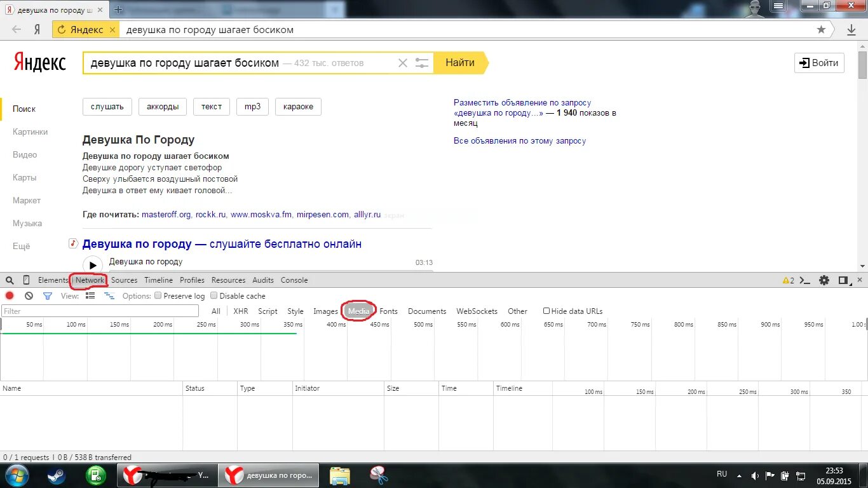The image size is (868, 488).
Task: Select the Elements DevTools tab
Action: coord(53,280)
